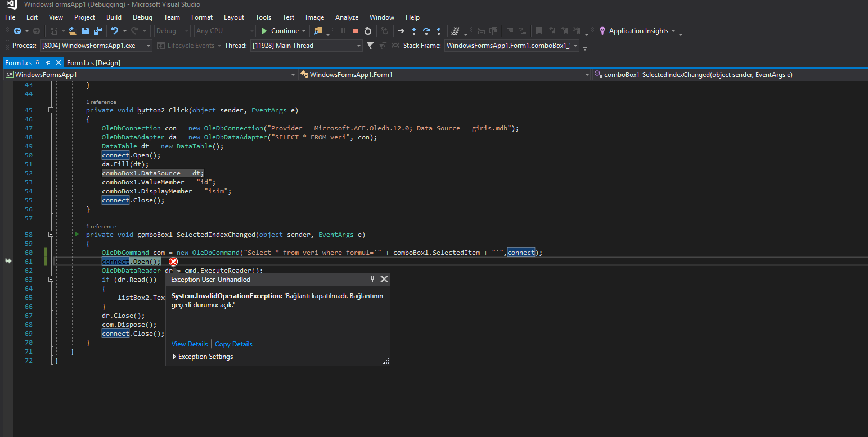
Task: Click the Visual Studio logo icon
Action: 12,5
